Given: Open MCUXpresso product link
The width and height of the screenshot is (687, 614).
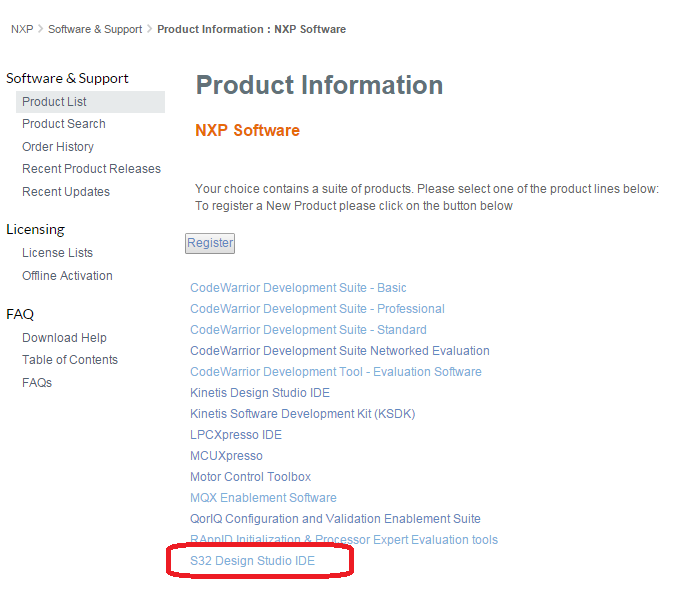Looking at the screenshot, I should (x=226, y=456).
